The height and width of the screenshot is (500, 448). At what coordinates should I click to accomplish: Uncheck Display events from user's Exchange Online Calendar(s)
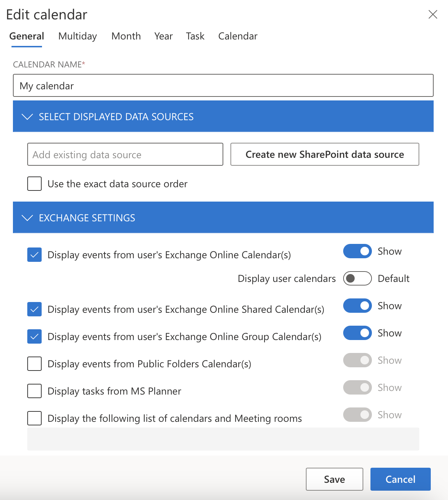(x=34, y=255)
